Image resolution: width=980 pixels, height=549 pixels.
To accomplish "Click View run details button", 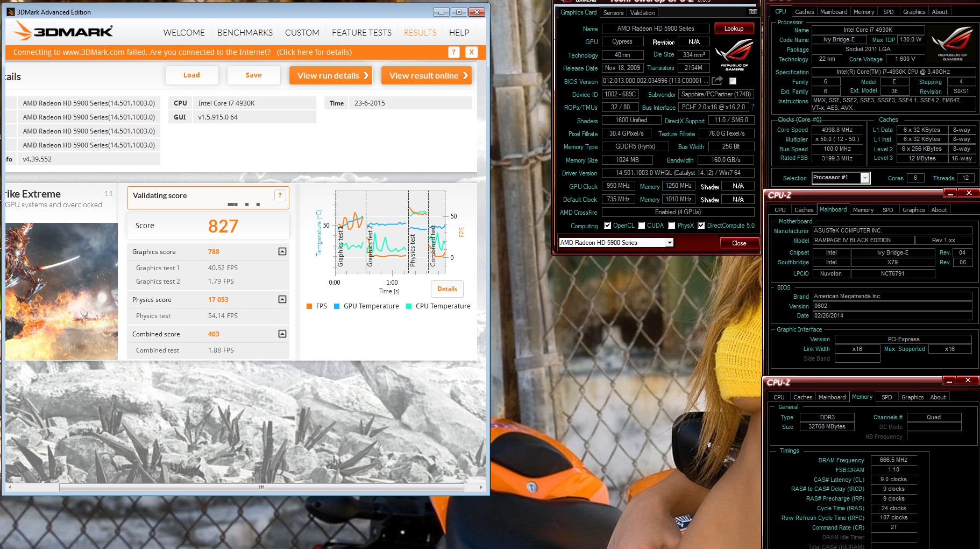I will (x=331, y=75).
